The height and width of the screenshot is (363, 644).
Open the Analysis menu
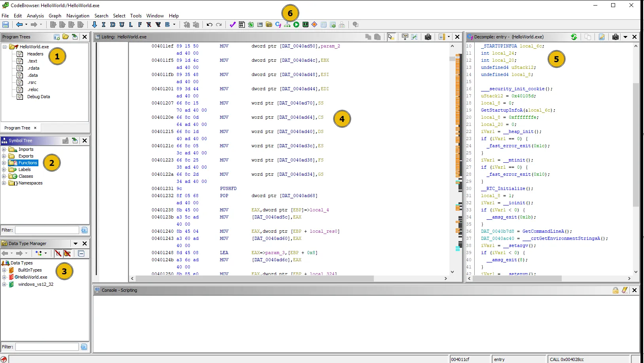(35, 16)
